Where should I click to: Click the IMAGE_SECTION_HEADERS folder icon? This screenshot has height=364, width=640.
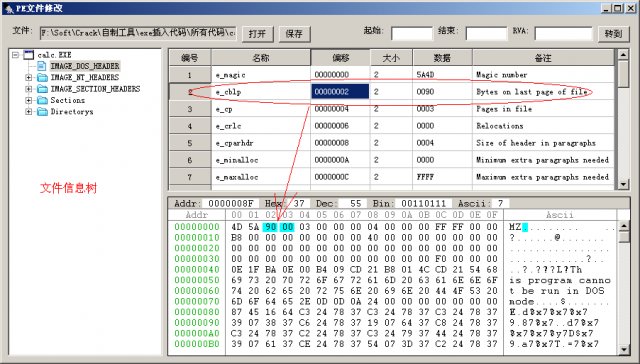click(42, 89)
